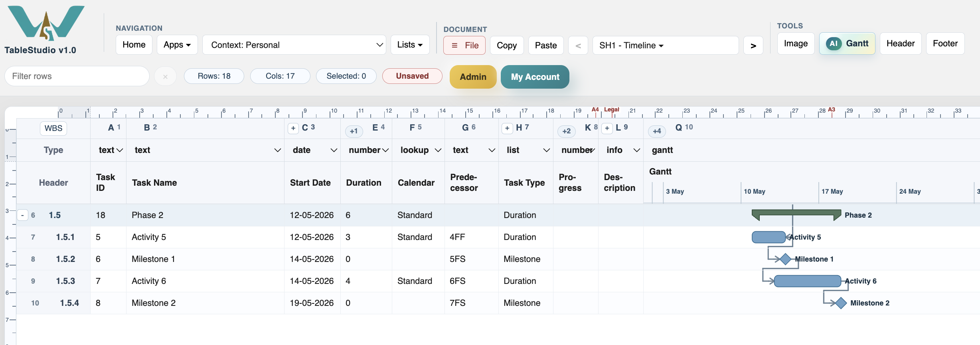Image resolution: width=980 pixels, height=345 pixels.
Task: Open the AI Gantt tool
Action: click(x=847, y=44)
